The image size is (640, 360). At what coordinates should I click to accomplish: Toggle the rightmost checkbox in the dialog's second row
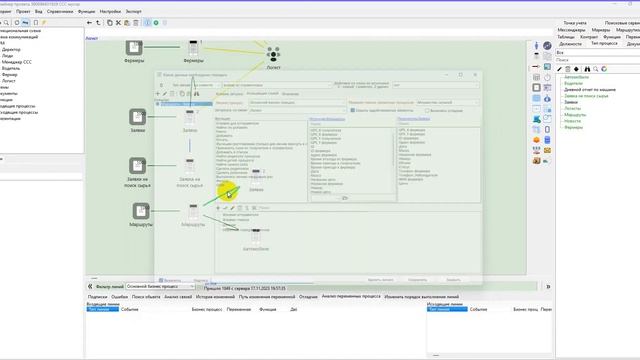427,110
